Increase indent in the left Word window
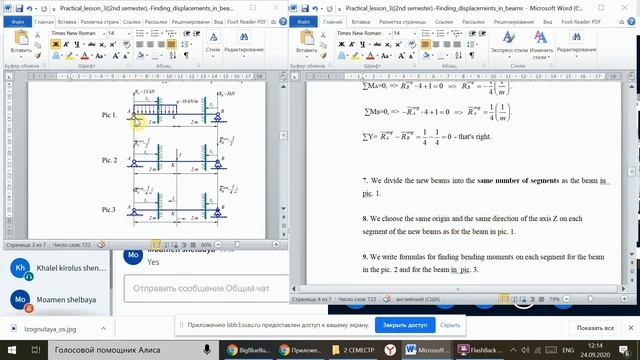Viewport: 640px width, 360px height. 197,33
